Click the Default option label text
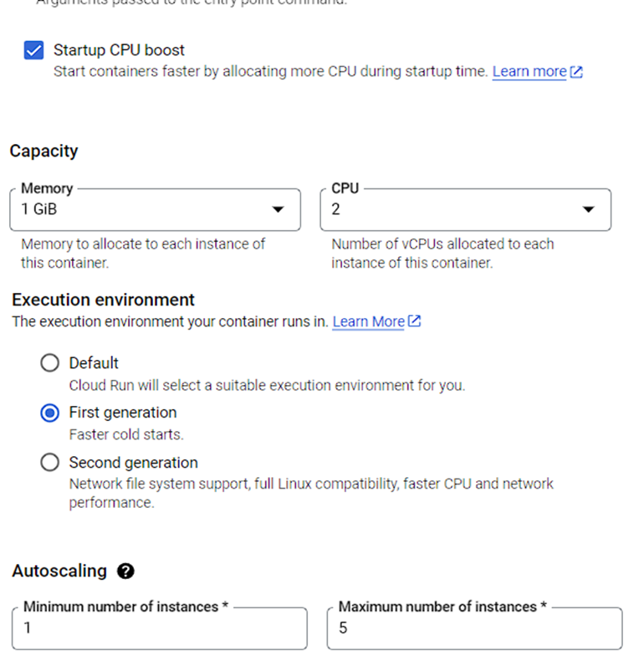This screenshot has height=672, width=644. [x=94, y=363]
